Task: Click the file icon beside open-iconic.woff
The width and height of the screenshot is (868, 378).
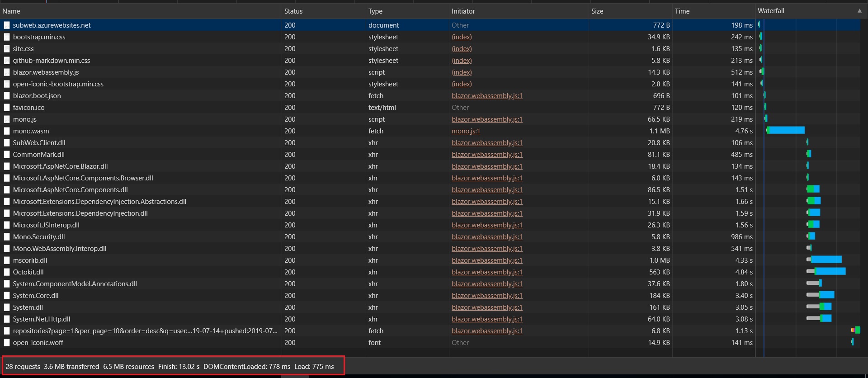Action: (x=7, y=343)
